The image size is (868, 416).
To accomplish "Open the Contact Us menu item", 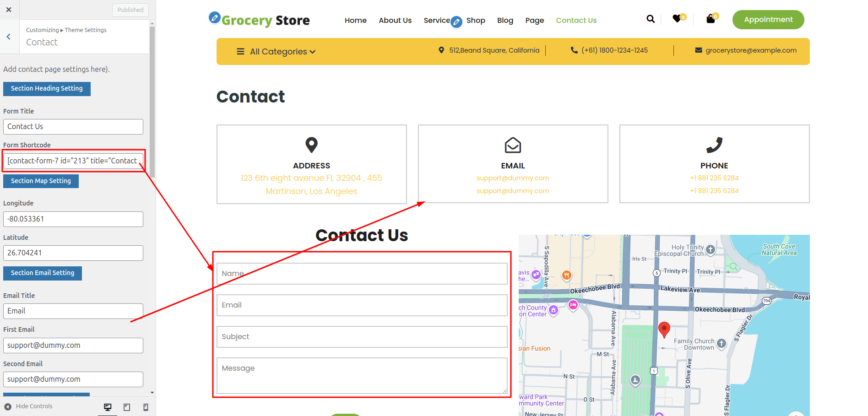I will [576, 20].
